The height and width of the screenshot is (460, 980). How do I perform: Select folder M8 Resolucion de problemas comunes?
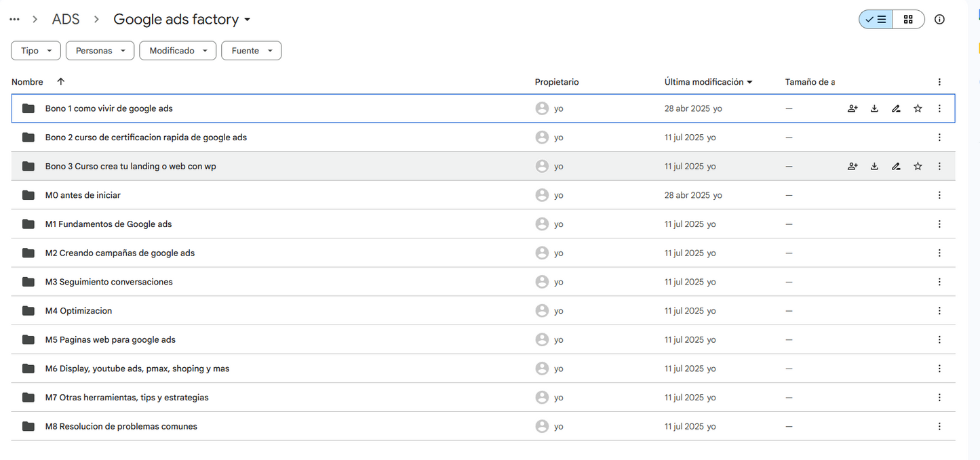[121, 426]
